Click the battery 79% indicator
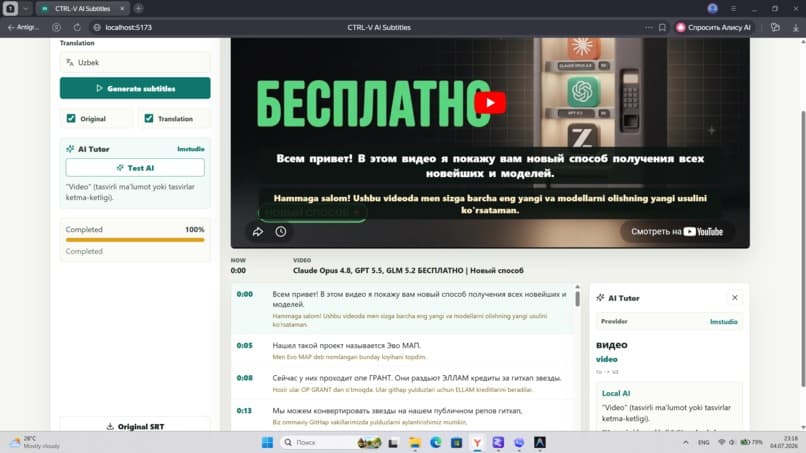This screenshot has width=806, height=453. click(x=752, y=442)
